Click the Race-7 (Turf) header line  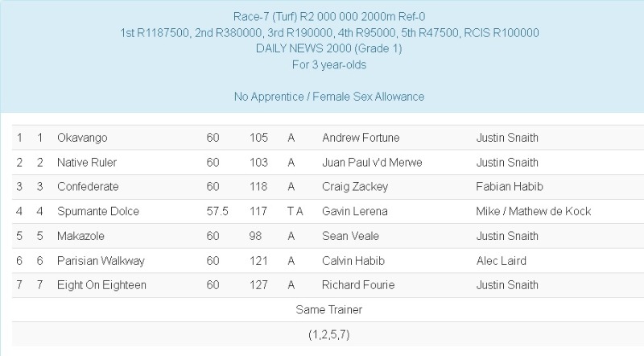(329, 16)
